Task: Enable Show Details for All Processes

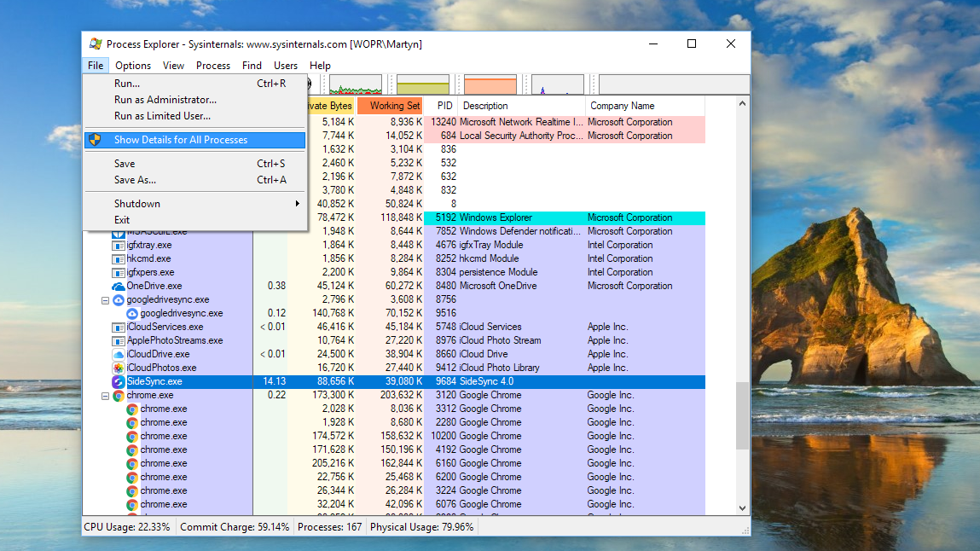Action: 183,140
